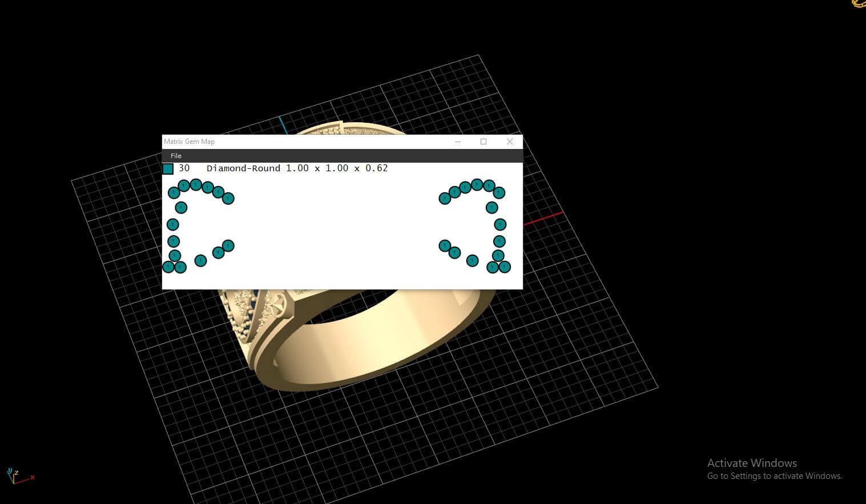Maximize the Matrix Gem Map window
866x504 pixels.
point(484,142)
